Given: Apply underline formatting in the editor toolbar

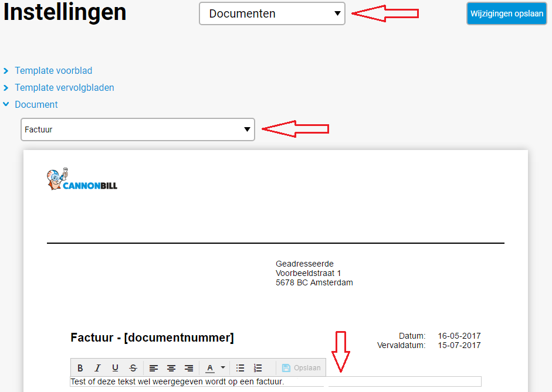Looking at the screenshot, I should pos(115,368).
